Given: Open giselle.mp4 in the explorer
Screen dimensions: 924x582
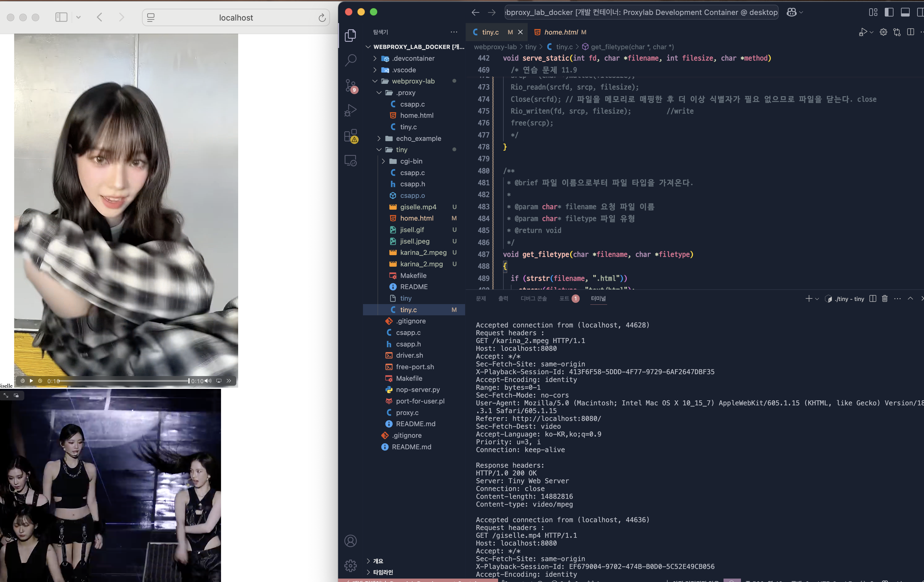Looking at the screenshot, I should pyautogui.click(x=418, y=207).
